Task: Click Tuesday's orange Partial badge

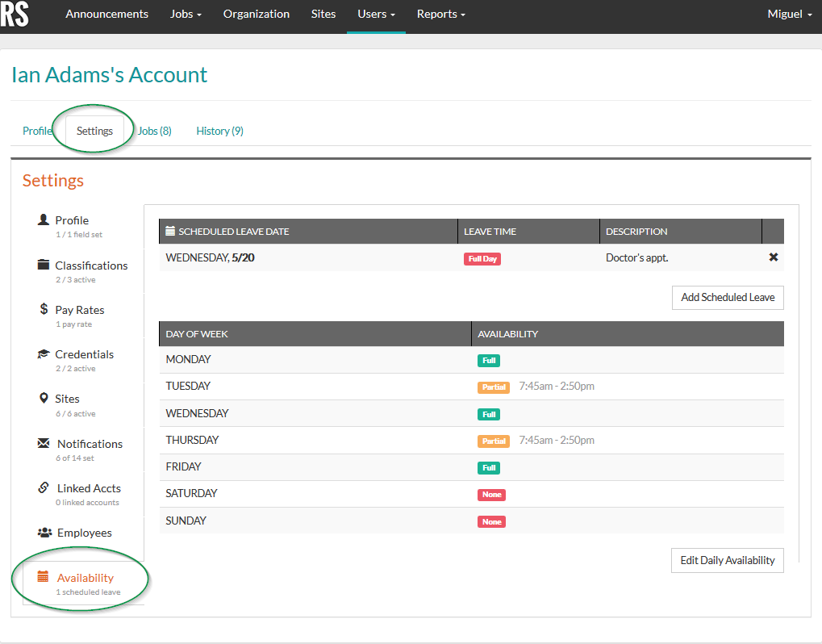Action: [x=494, y=387]
